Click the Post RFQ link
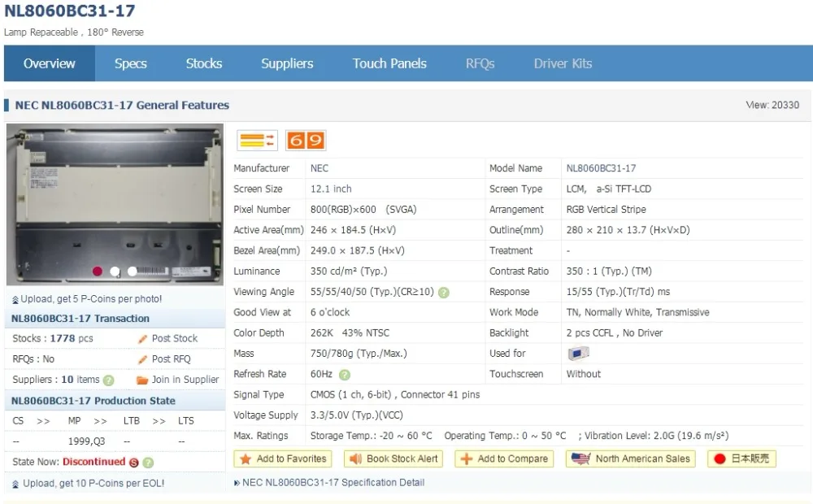 171,358
